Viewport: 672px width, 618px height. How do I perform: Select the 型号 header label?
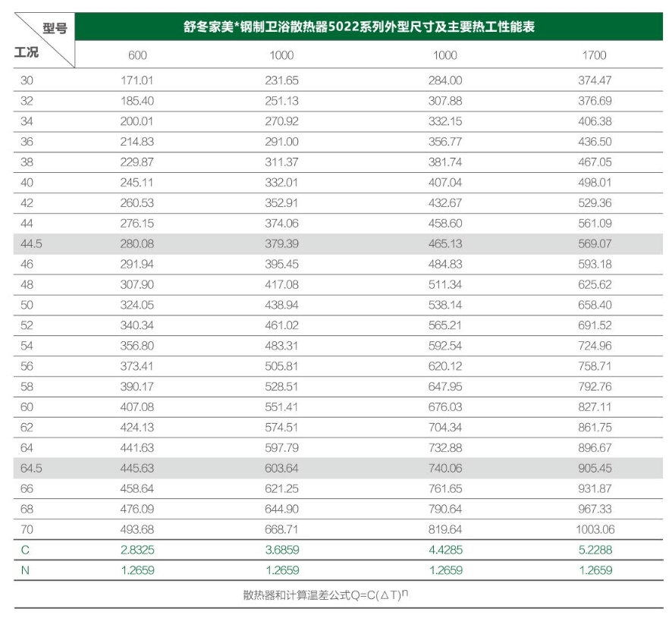pos(55,28)
